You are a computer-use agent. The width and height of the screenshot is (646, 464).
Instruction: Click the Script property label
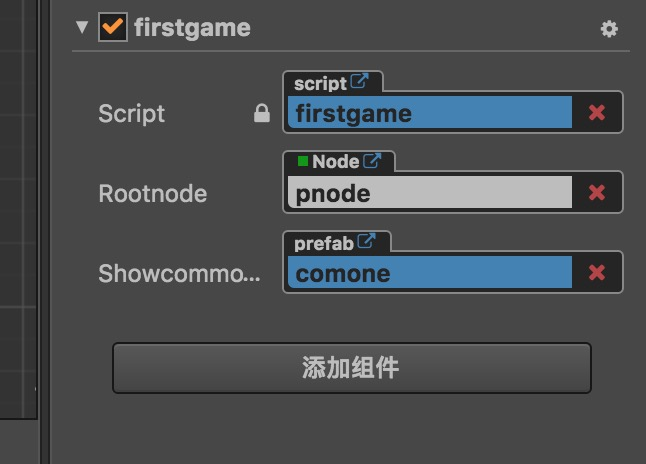pyautogui.click(x=132, y=114)
